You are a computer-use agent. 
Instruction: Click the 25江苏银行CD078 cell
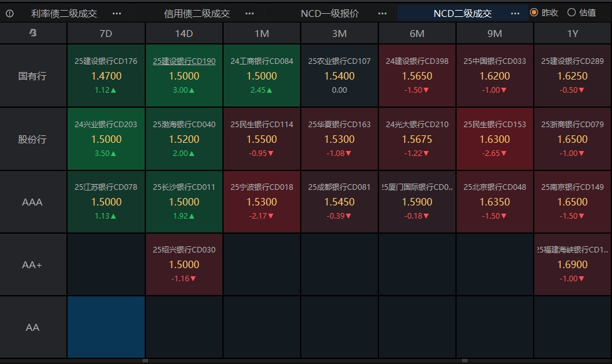(106, 202)
